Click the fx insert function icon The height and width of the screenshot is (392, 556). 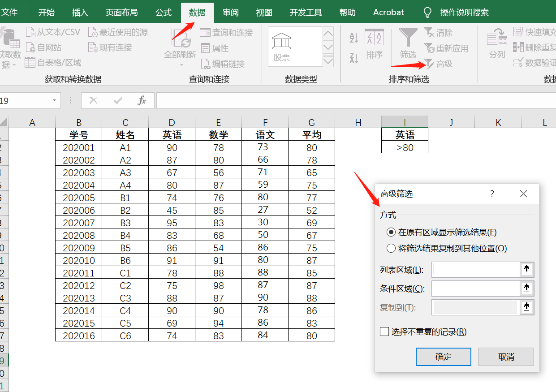(x=142, y=100)
